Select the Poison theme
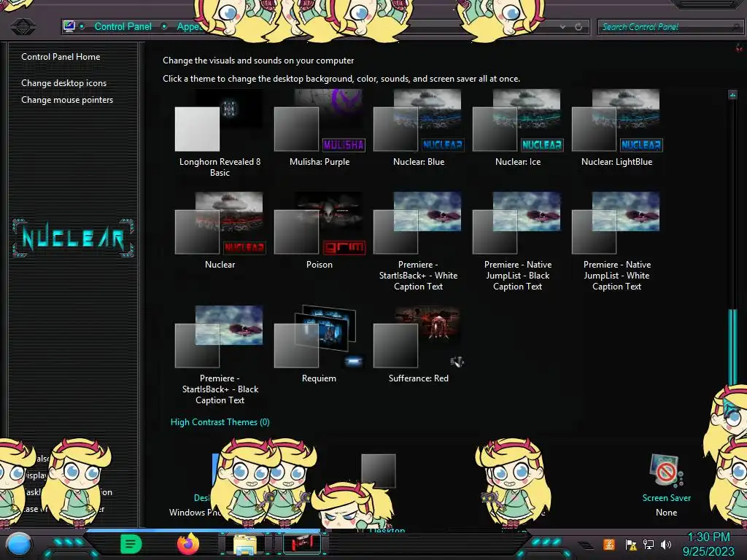 tap(320, 231)
